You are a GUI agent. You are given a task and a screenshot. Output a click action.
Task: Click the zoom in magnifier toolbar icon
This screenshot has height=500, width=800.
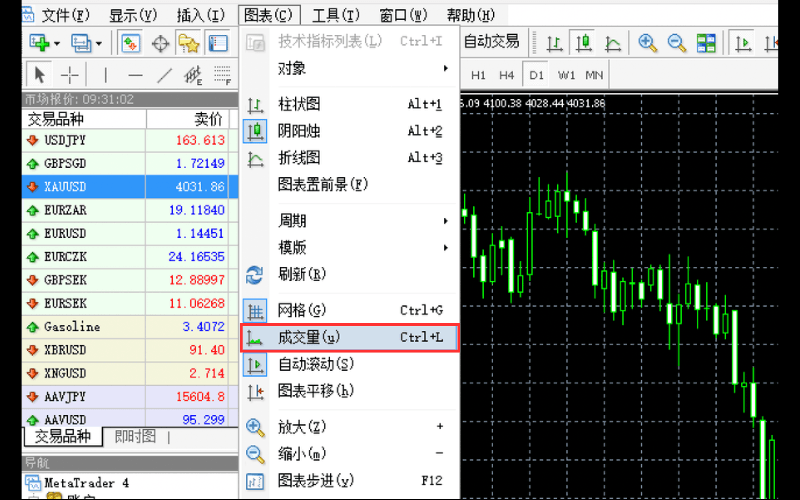[647, 43]
